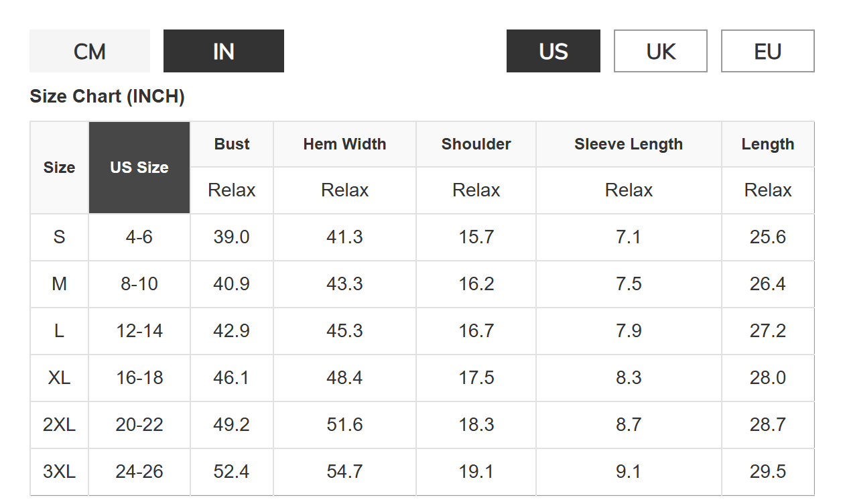The height and width of the screenshot is (504, 843).
Task: Click the Length column header
Action: click(767, 144)
